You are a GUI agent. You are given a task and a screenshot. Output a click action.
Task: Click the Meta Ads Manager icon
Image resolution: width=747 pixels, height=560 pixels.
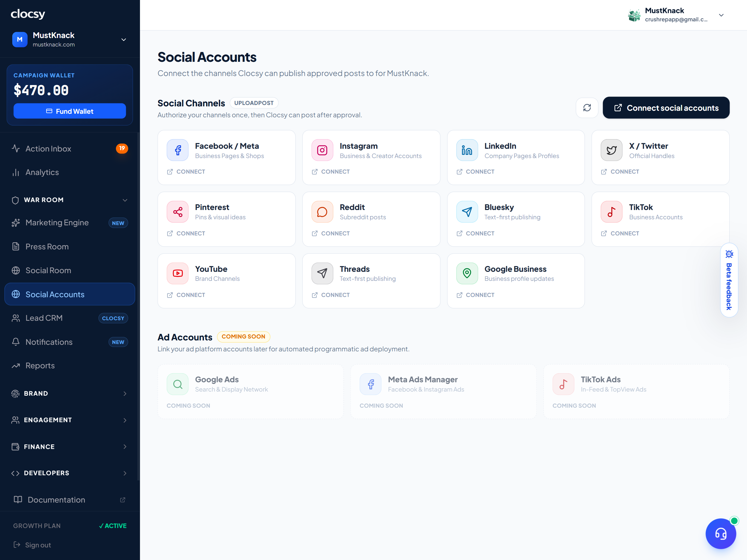[371, 384]
